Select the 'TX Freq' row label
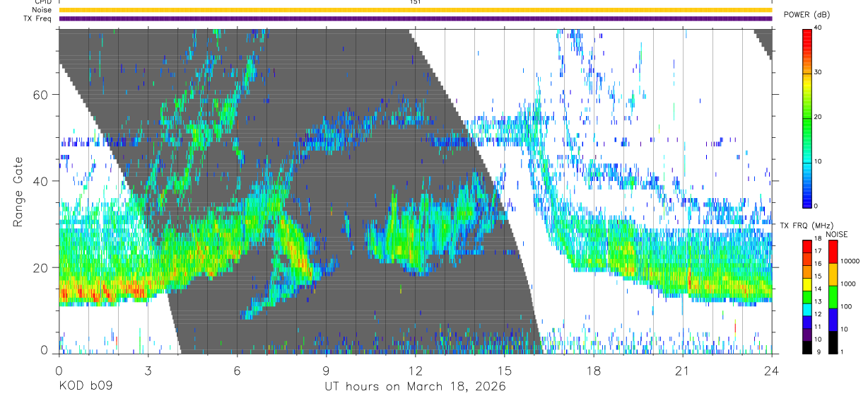Viewport: 868px width, 401px height. (x=37, y=18)
